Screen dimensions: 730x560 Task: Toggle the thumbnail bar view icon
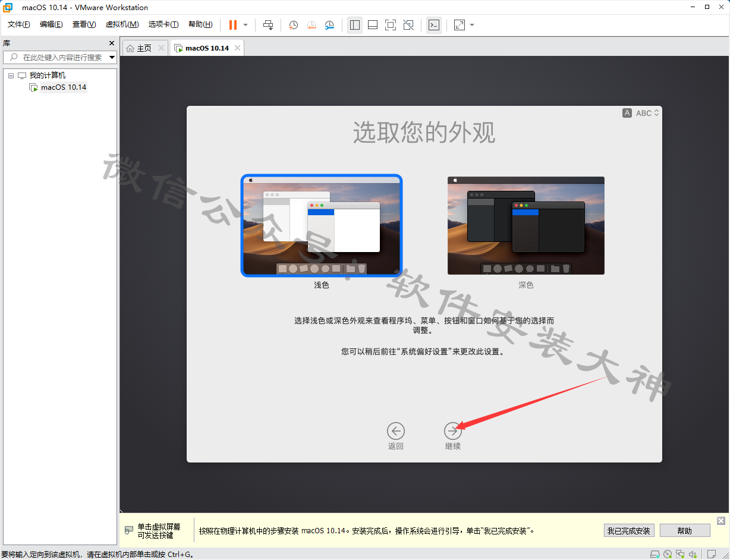[x=373, y=25]
